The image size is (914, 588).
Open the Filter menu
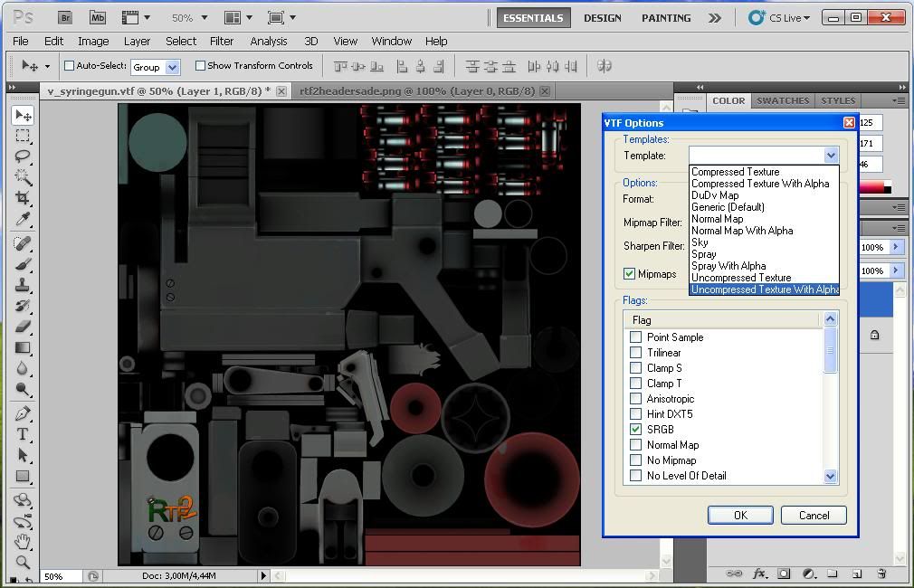(222, 41)
